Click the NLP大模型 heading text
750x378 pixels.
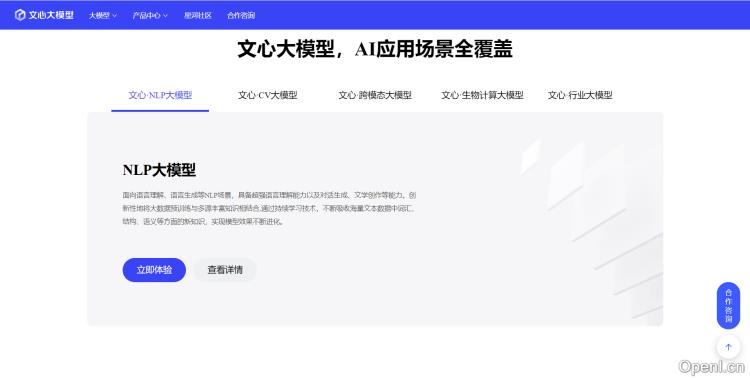pos(159,170)
